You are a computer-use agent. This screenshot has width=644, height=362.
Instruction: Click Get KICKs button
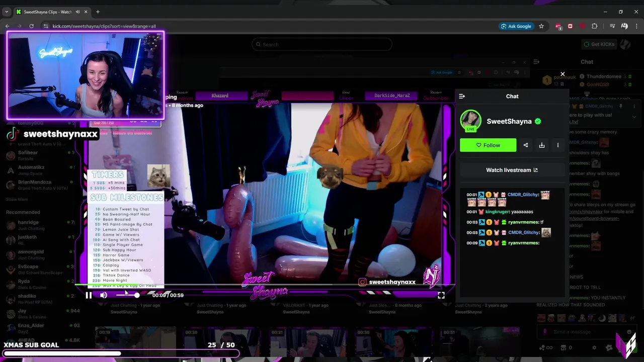tap(598, 44)
